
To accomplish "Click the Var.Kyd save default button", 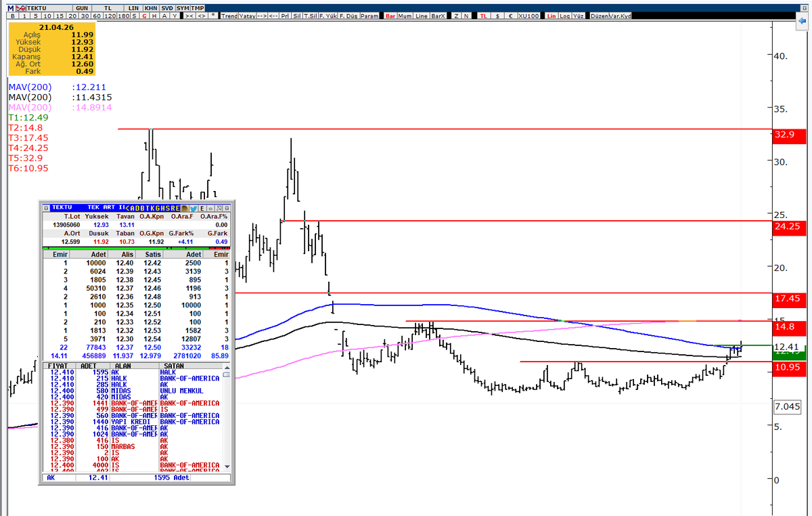I will click(x=620, y=16).
